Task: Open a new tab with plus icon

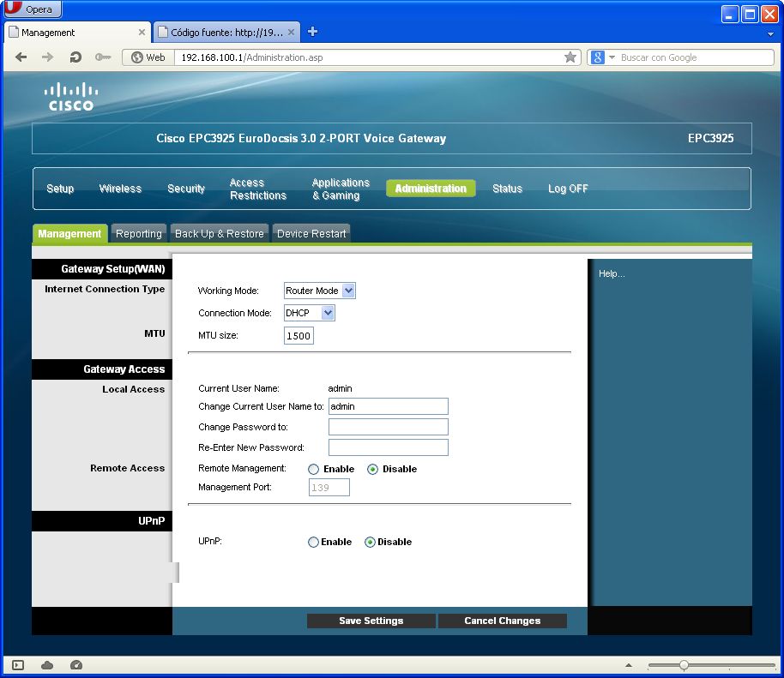Action: (312, 32)
